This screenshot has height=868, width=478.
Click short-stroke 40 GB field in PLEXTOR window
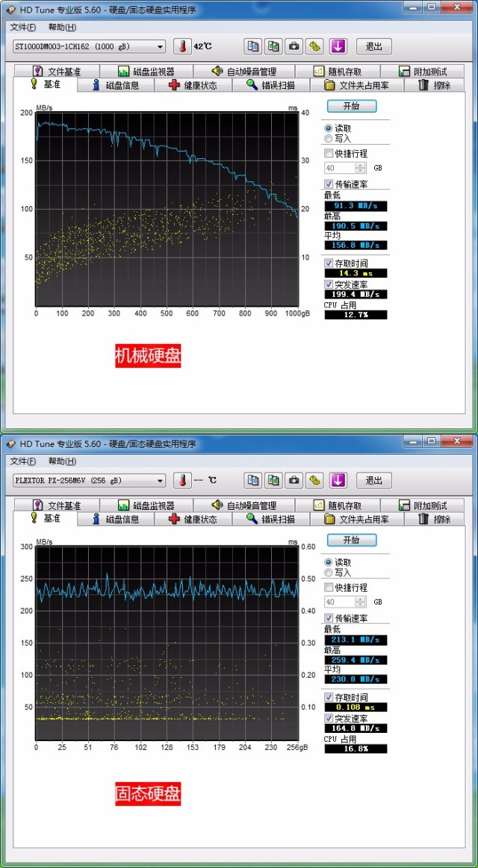coord(340,602)
